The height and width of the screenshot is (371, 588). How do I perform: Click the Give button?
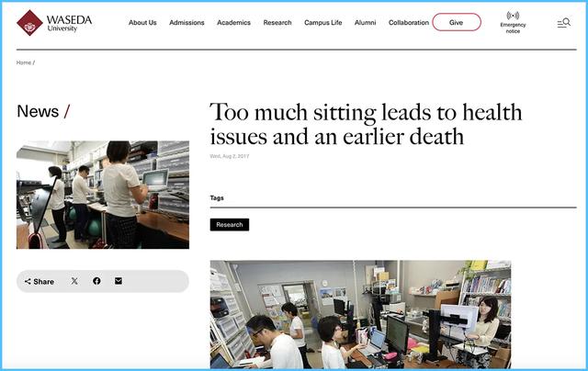[457, 22]
